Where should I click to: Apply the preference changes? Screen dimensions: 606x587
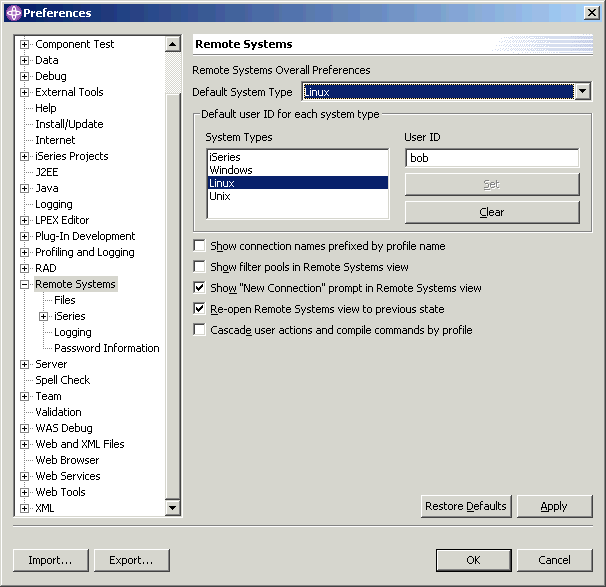click(554, 506)
